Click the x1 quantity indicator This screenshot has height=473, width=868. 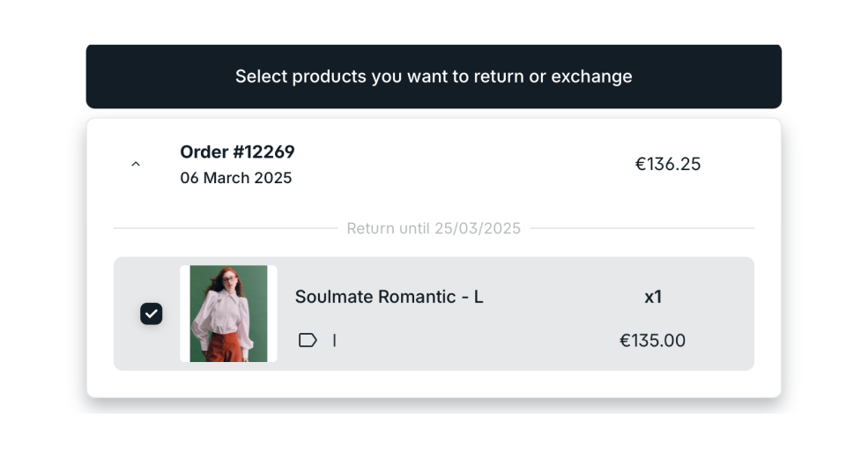click(x=652, y=297)
